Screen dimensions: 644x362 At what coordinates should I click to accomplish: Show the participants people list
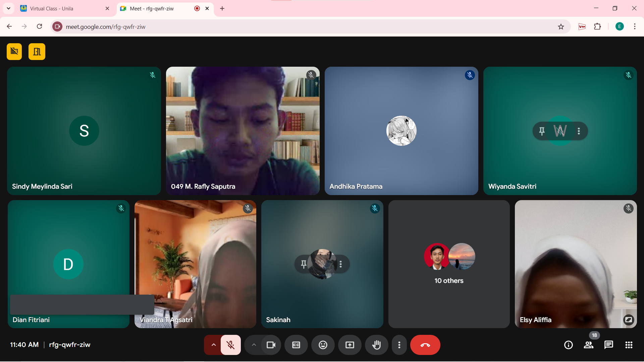(x=588, y=345)
